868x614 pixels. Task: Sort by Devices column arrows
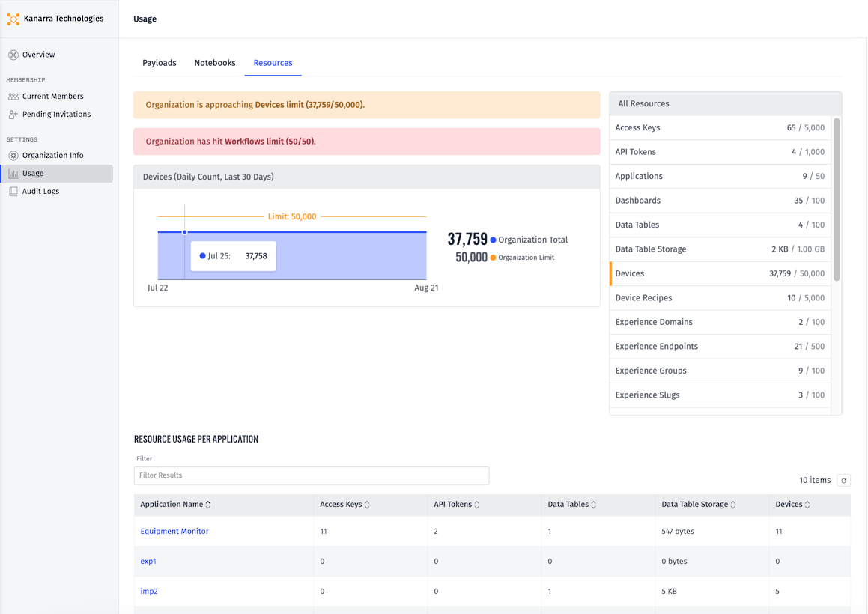(807, 505)
